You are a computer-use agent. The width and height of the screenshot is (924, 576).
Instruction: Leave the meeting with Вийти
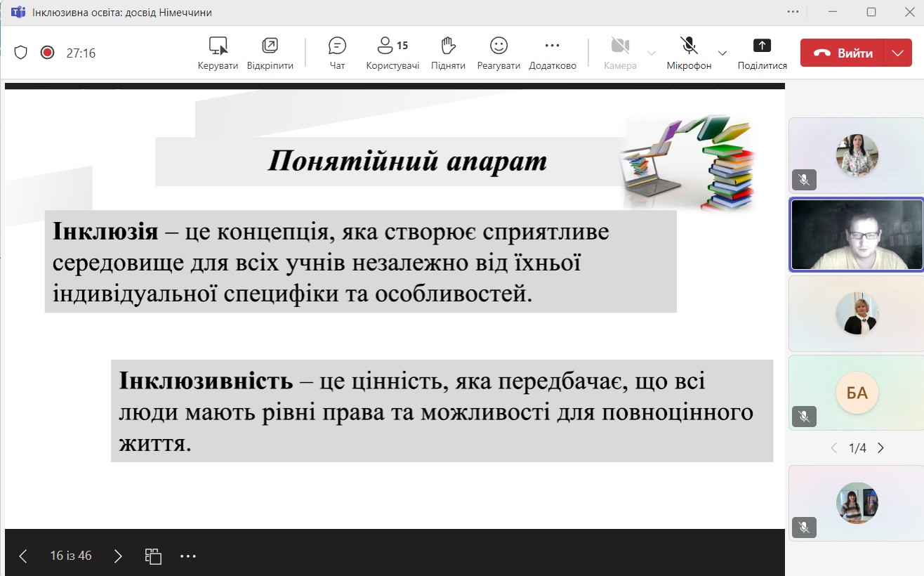pos(843,53)
